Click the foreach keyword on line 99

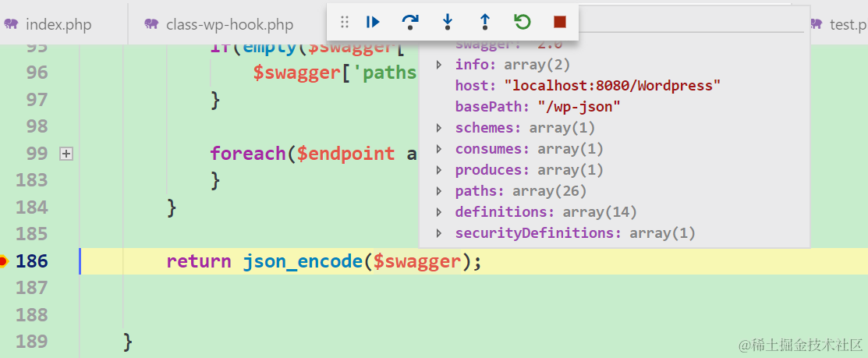point(248,154)
